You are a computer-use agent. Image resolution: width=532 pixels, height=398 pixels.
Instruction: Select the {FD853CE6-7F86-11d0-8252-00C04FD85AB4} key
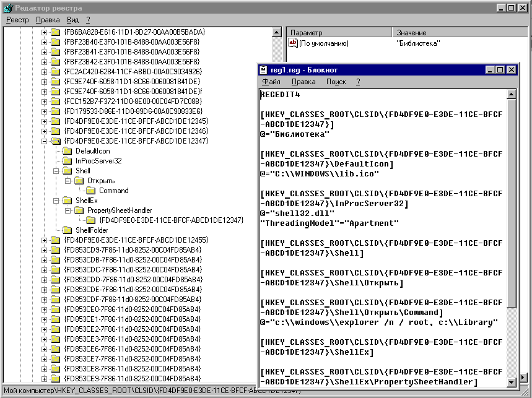click(x=133, y=349)
